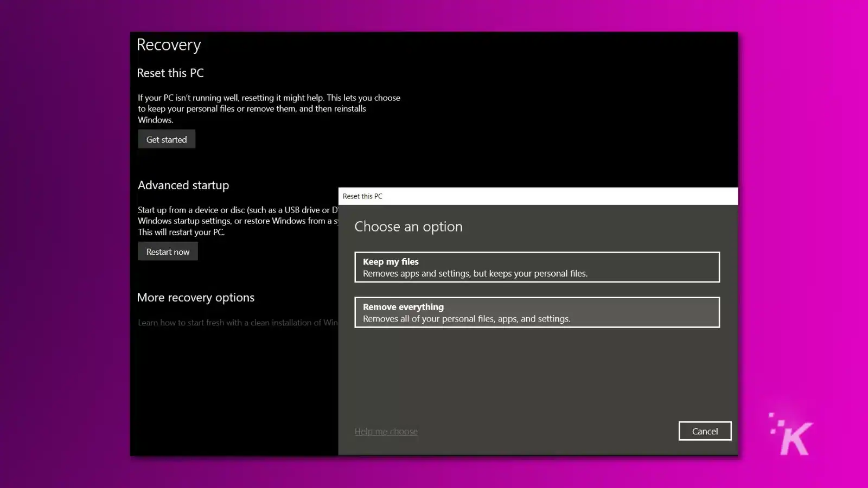The height and width of the screenshot is (488, 868).
Task: Click the Advanced startup heading
Action: tap(183, 185)
